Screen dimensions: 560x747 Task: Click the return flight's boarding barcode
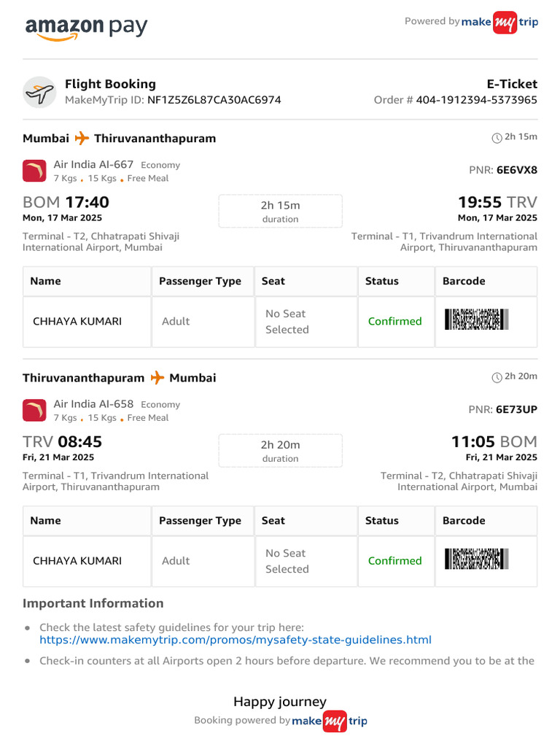(476, 560)
